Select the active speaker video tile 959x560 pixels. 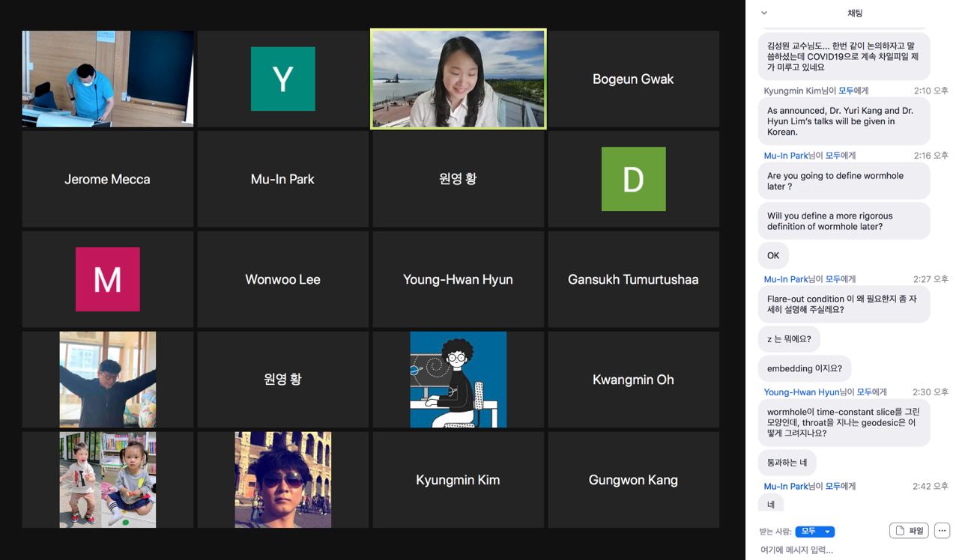tap(458, 79)
